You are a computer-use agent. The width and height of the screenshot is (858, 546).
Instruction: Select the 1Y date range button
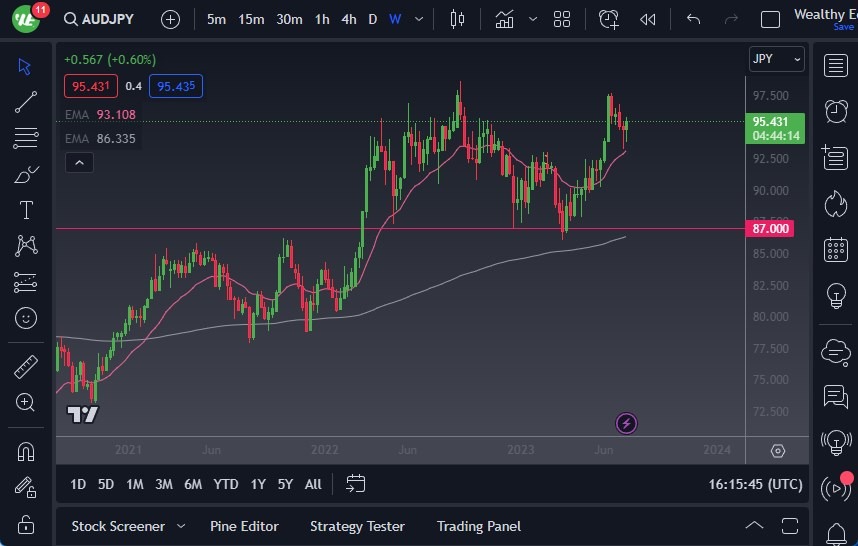click(x=258, y=484)
